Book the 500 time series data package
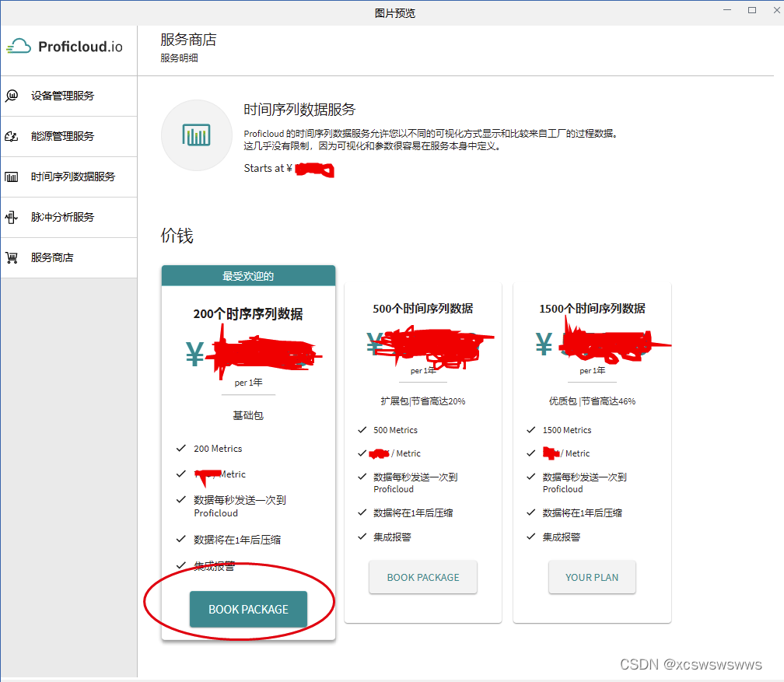 422,577
